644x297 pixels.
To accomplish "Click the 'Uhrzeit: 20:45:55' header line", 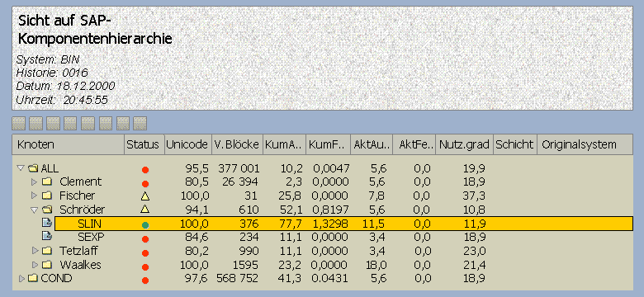I will coord(62,100).
